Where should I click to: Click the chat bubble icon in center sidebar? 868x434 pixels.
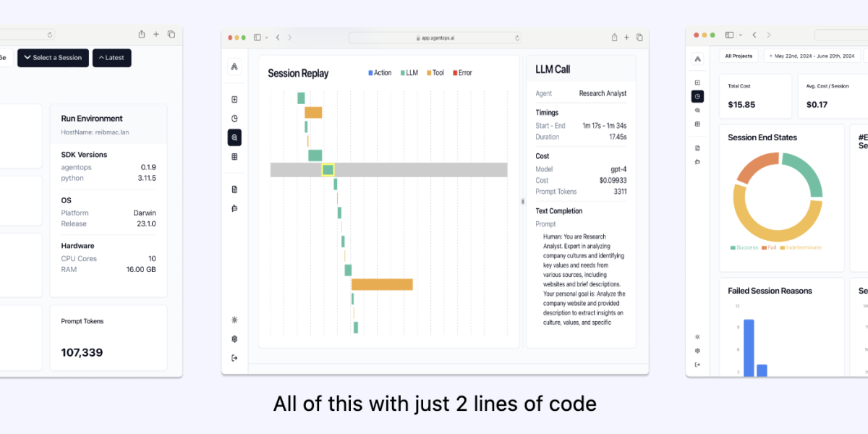point(234,208)
